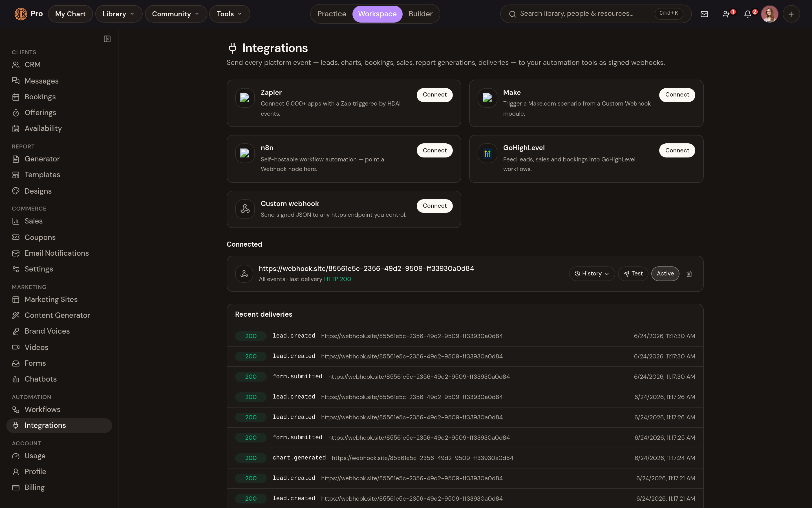Select Integrations in the sidebar
The image size is (812, 508).
pos(59,425)
